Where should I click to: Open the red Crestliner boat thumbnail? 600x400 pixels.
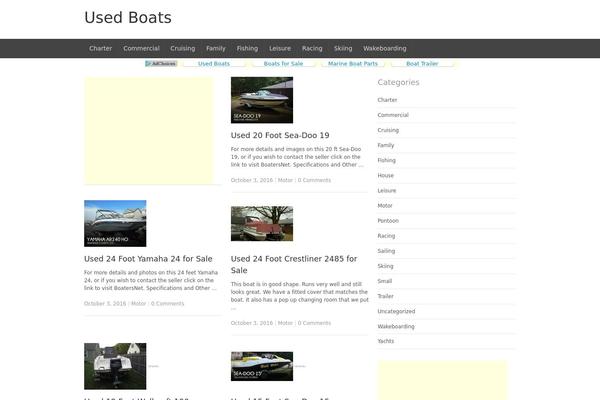[262, 224]
